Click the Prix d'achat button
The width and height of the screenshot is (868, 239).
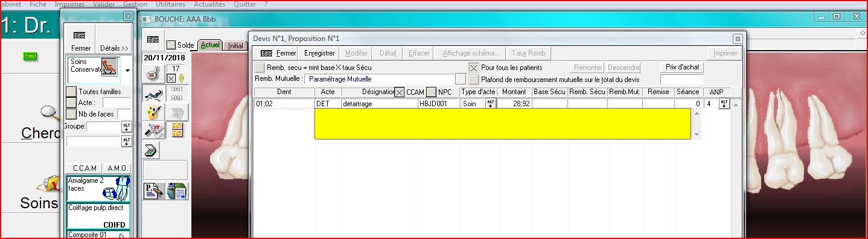682,67
